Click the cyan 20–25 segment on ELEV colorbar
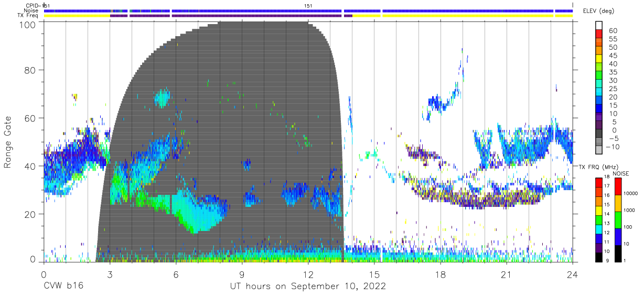Image resolution: width=644 pixels, height=297 pixels. point(599,93)
